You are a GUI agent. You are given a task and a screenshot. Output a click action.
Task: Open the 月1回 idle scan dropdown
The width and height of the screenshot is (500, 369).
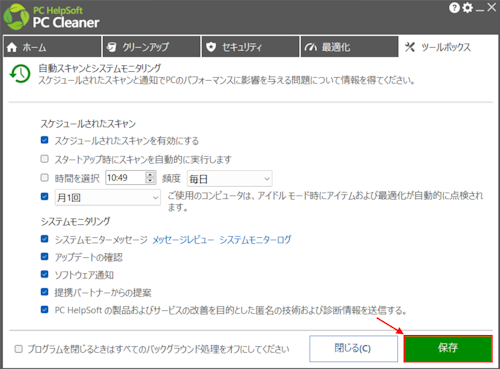[108, 197]
